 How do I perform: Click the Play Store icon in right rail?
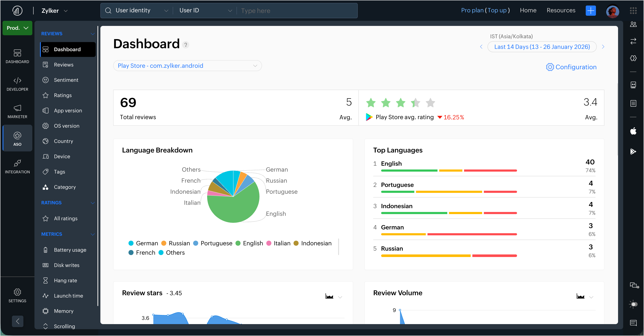click(633, 151)
